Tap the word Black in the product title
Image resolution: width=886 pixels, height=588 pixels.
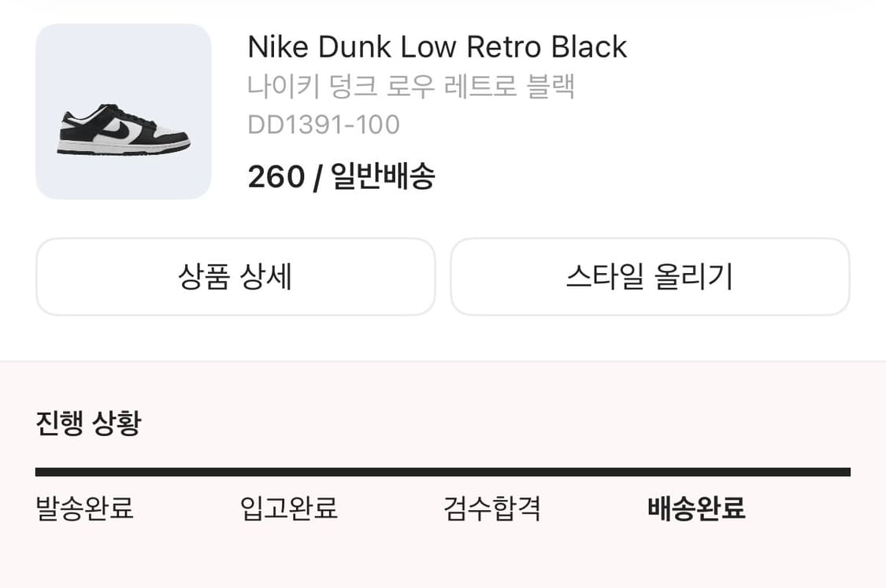588,47
